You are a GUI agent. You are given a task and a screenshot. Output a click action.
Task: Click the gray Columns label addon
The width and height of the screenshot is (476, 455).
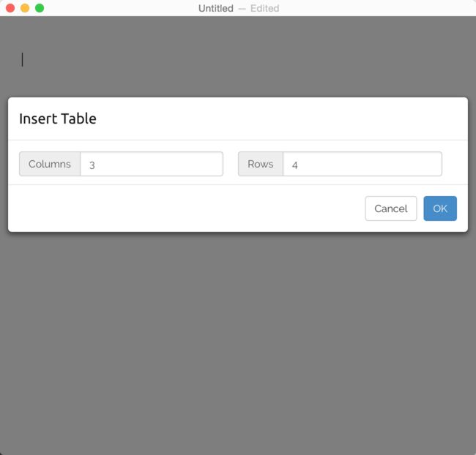click(x=50, y=164)
